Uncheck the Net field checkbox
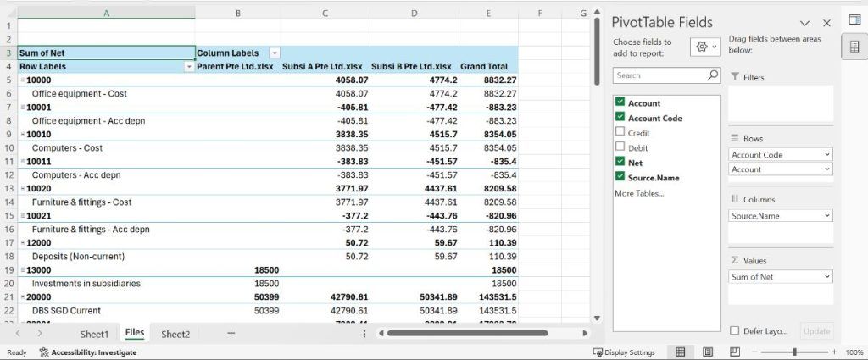Viewport: 868px width, 360px height. (x=620, y=162)
